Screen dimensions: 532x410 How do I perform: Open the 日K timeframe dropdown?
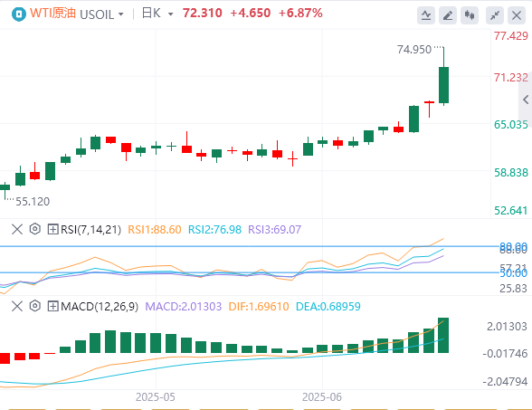click(x=157, y=14)
